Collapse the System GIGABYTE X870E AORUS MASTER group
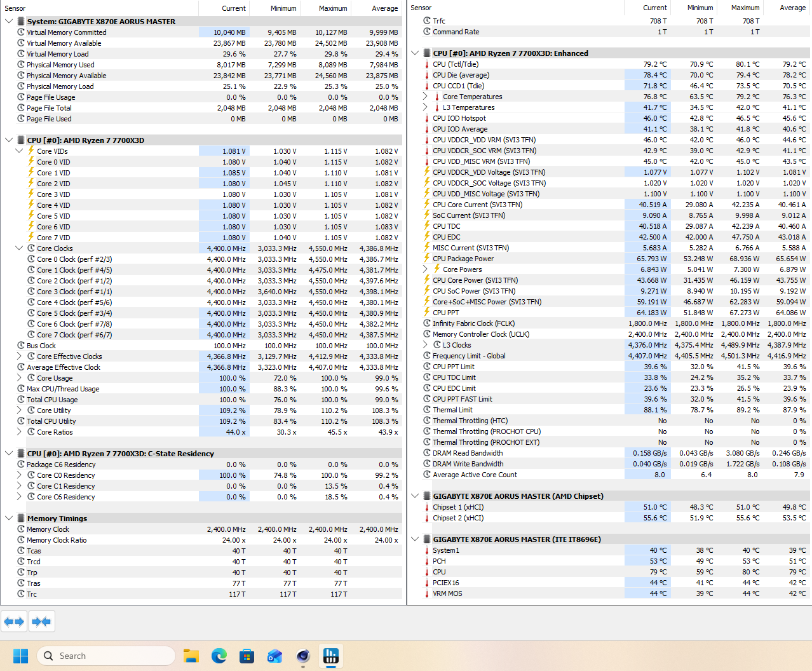812x671 pixels. click(x=9, y=22)
